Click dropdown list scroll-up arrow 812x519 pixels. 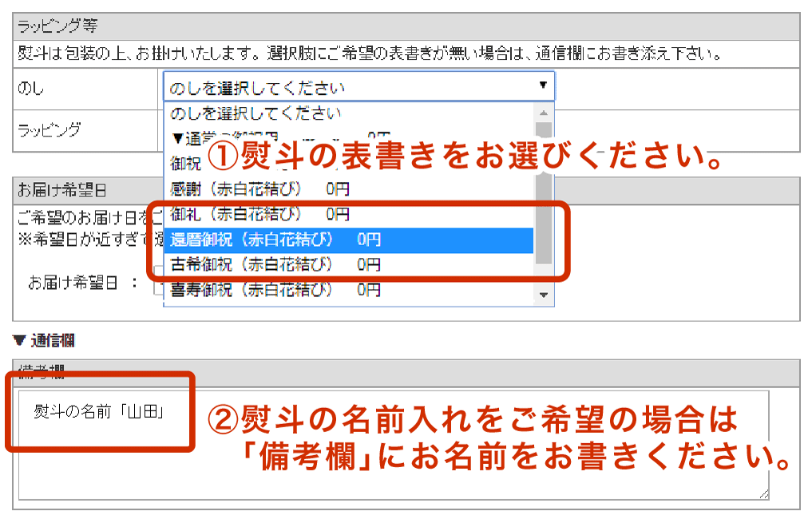click(543, 112)
